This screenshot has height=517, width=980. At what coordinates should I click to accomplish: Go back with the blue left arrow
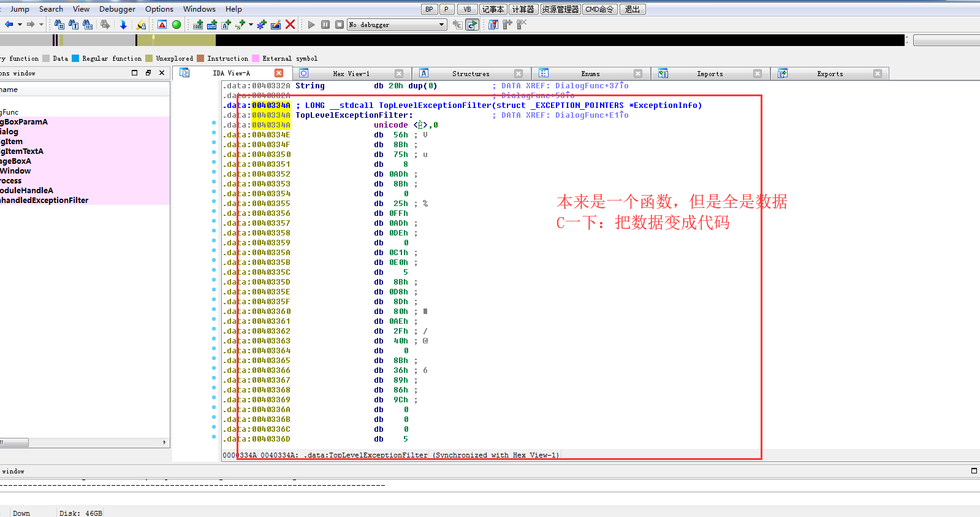9,25
